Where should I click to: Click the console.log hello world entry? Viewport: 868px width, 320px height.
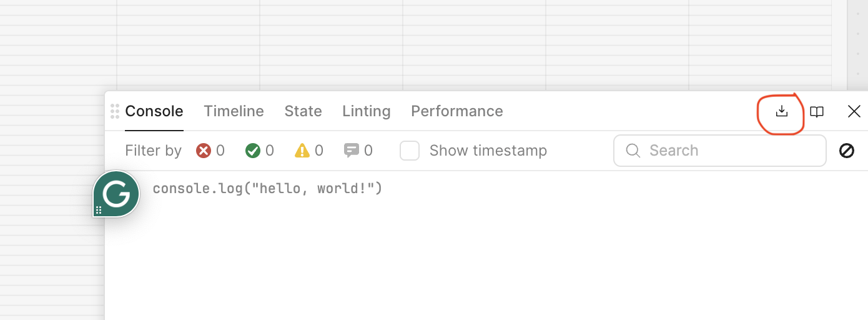pyautogui.click(x=267, y=188)
